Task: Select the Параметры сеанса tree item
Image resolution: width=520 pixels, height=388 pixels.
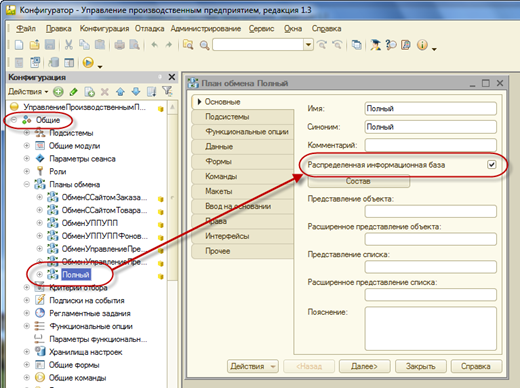Action: pyautogui.click(x=82, y=159)
